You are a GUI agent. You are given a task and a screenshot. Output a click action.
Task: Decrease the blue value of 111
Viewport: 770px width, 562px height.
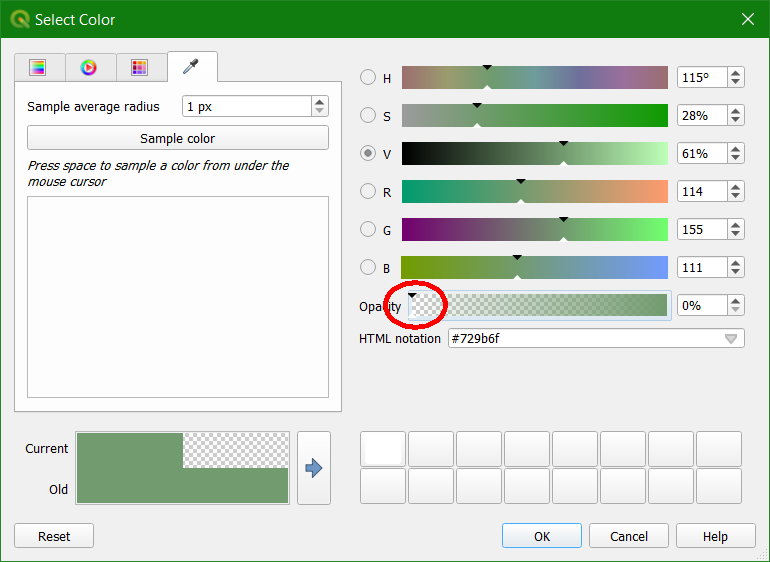point(735,272)
